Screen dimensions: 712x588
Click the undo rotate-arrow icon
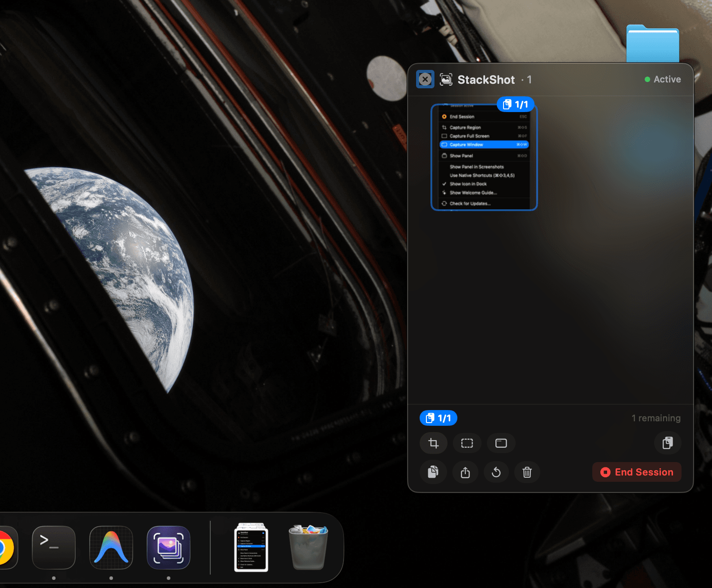496,472
